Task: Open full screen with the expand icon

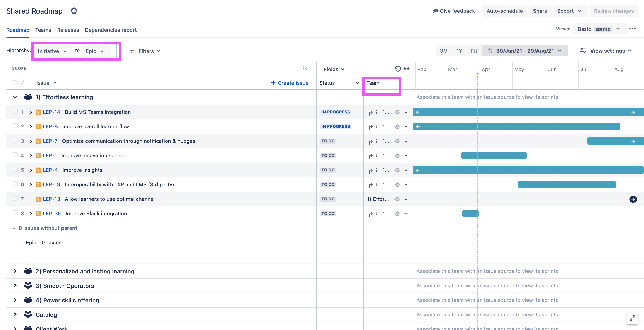Action: pos(633,318)
